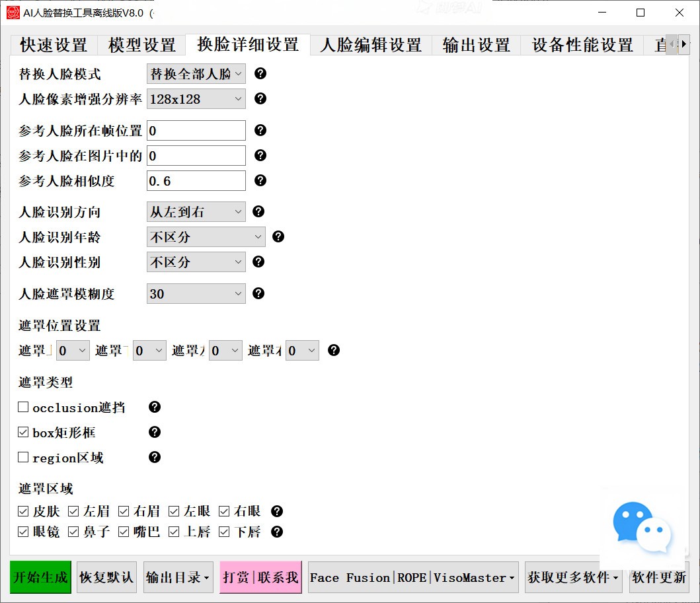Open 输出目录 menu button
The width and height of the screenshot is (700, 603).
178,577
